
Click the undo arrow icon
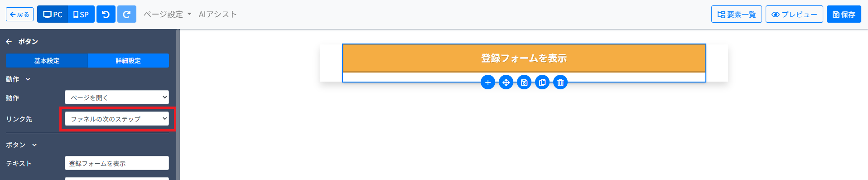pos(106,15)
